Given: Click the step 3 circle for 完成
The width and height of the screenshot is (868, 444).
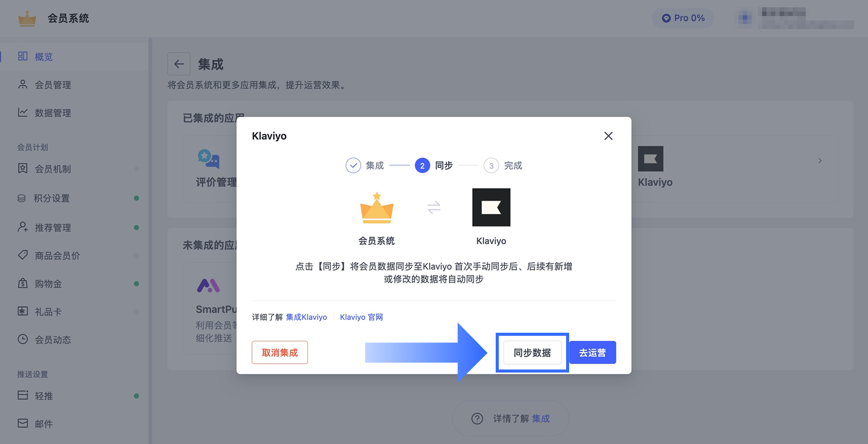Looking at the screenshot, I should click(491, 165).
